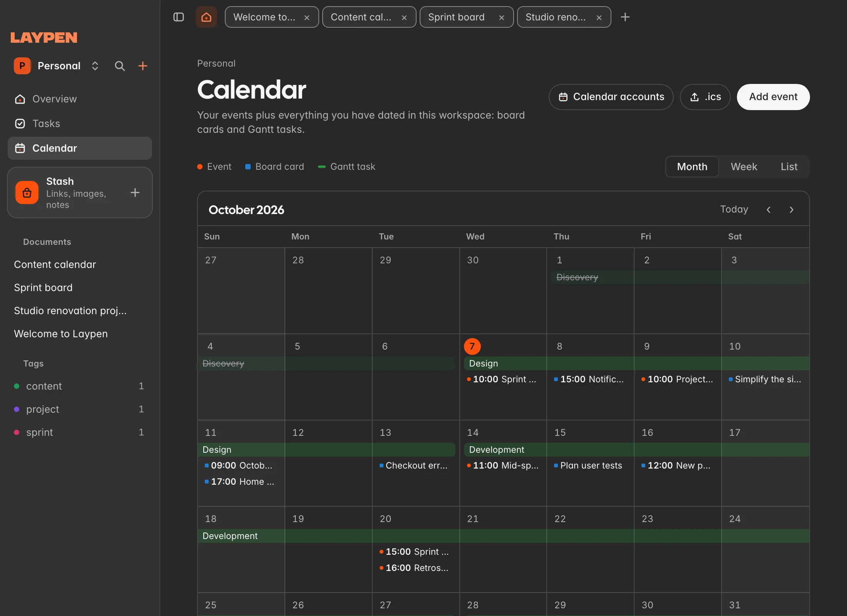This screenshot has height=616, width=847.
Task: Open the Simplify the si... card
Action: (x=765, y=379)
